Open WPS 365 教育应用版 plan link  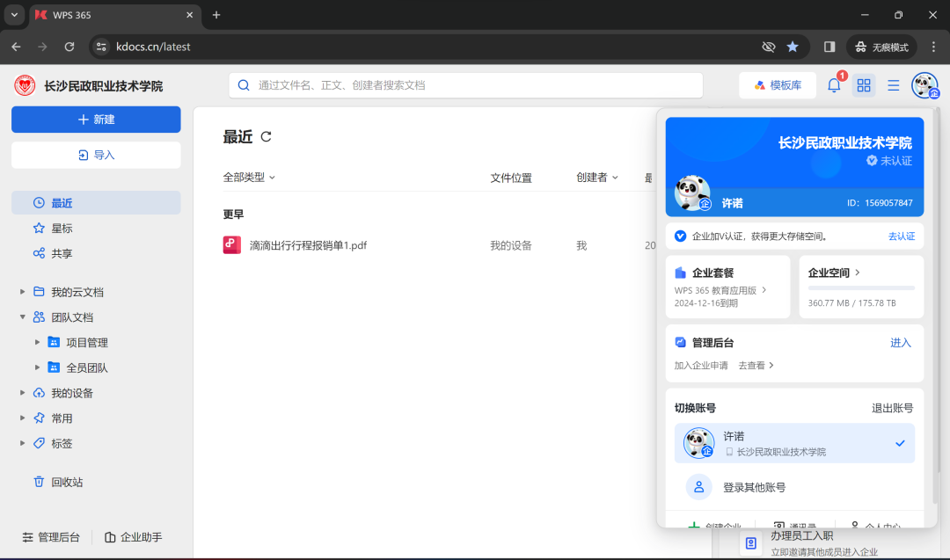point(720,290)
